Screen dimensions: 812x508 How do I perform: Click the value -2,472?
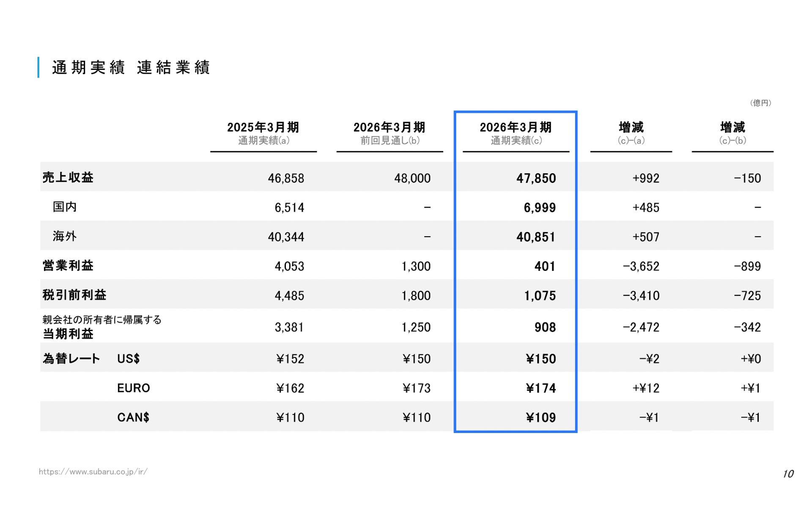tap(641, 327)
